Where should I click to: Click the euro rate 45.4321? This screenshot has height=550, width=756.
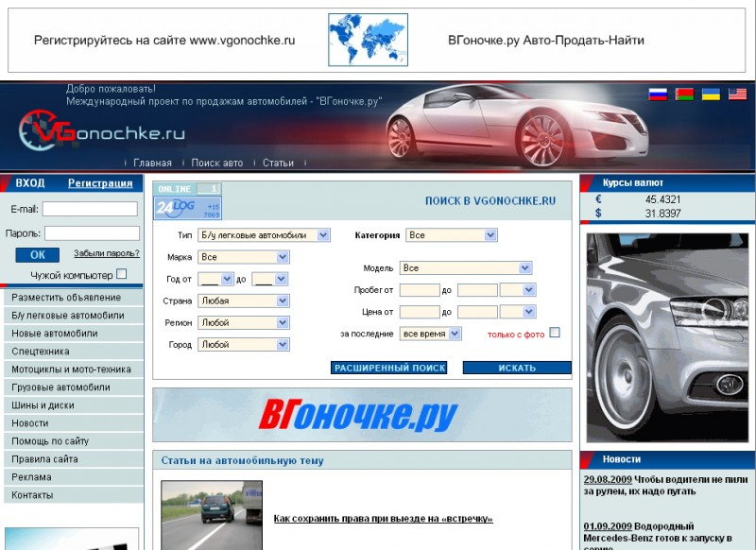[x=663, y=199]
